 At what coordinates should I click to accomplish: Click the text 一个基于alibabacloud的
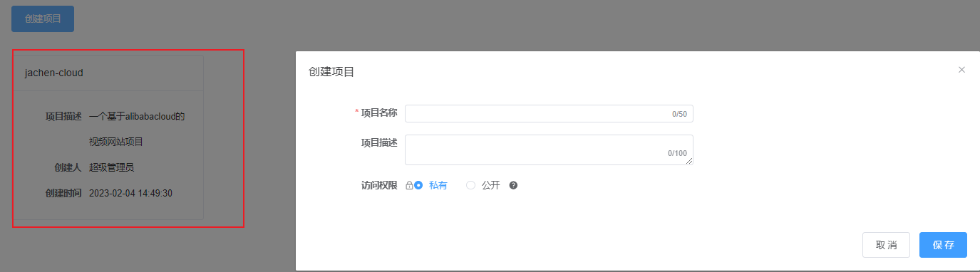pos(137,117)
